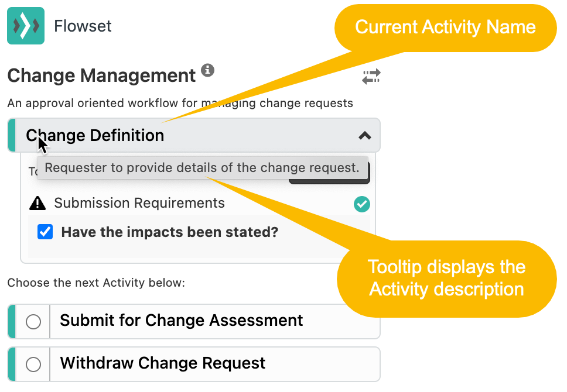Click the switch workflow arrows icon
Screen dimensions: 567x392
tap(371, 77)
